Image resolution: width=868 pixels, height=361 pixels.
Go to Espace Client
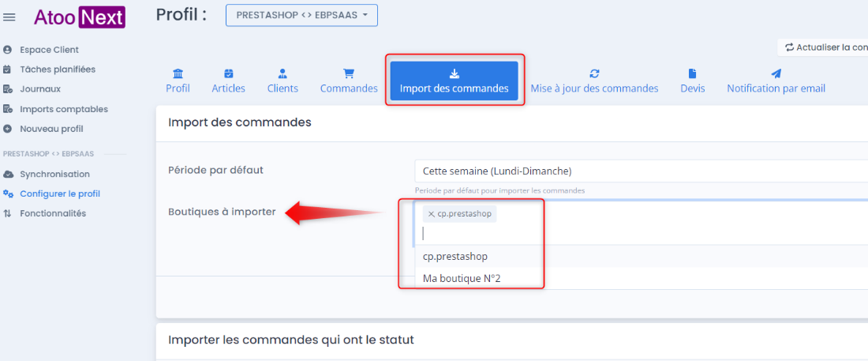click(49, 50)
